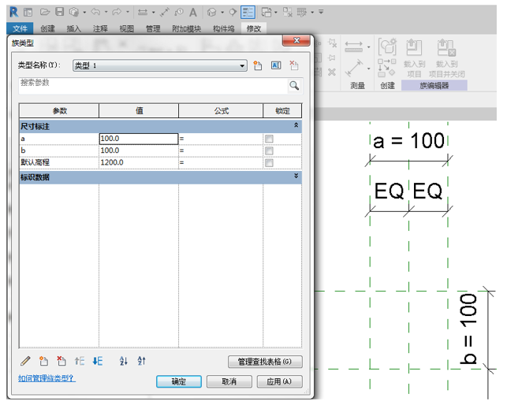Screen dimensions: 507x420
Task: Open the Customize Quick Access Toolbar dropdown
Action: pos(321,13)
